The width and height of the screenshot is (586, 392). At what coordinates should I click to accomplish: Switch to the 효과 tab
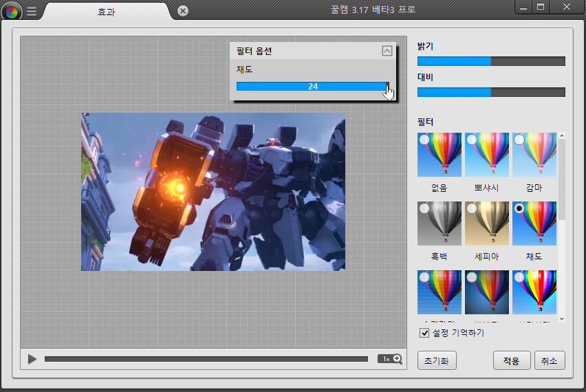107,11
